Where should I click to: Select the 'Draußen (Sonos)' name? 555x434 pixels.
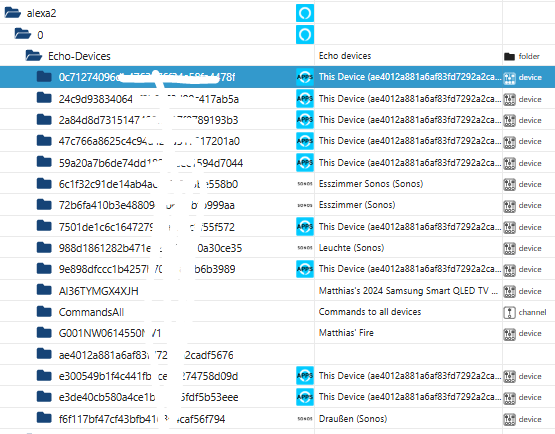[x=353, y=419]
